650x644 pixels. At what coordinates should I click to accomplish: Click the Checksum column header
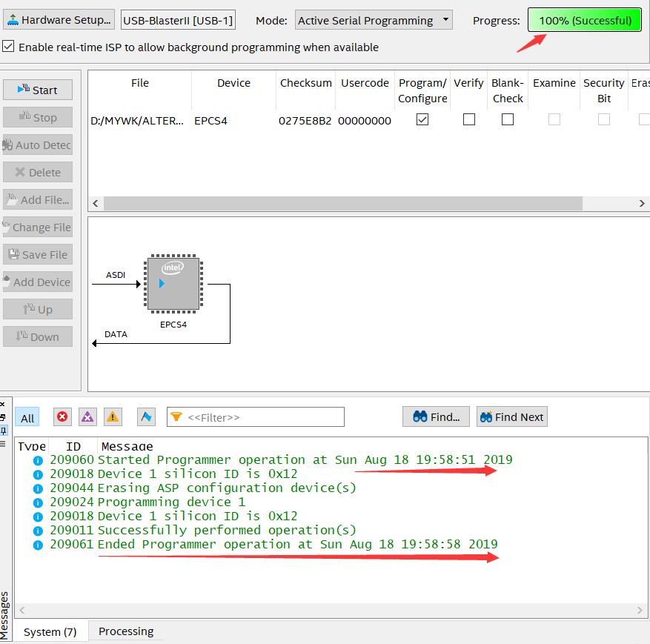point(305,83)
